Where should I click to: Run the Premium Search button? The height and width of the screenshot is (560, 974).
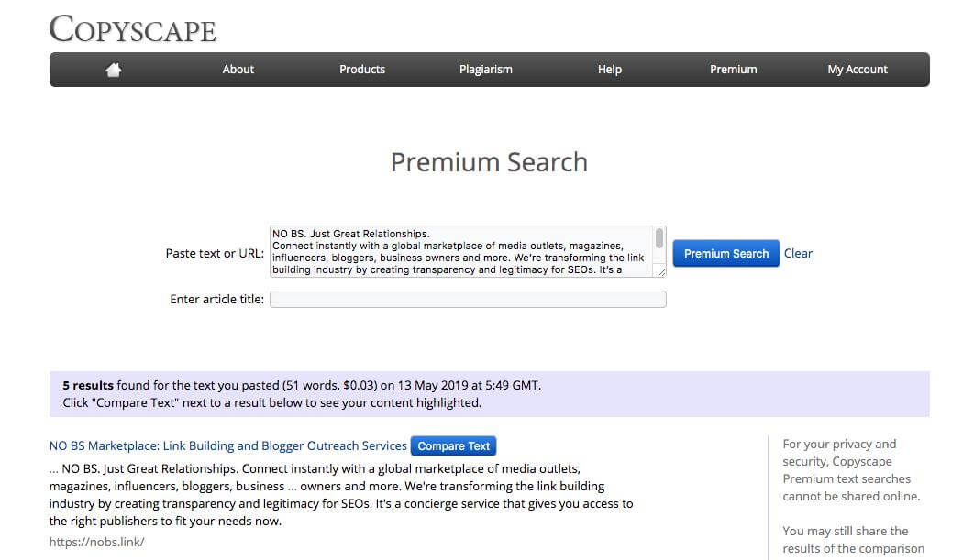(726, 253)
